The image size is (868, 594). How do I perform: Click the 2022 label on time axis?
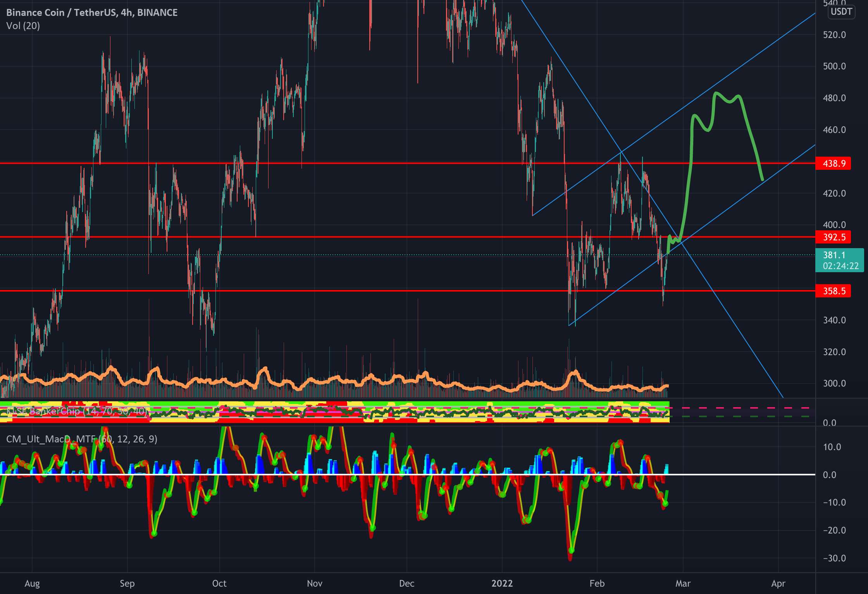(x=502, y=584)
